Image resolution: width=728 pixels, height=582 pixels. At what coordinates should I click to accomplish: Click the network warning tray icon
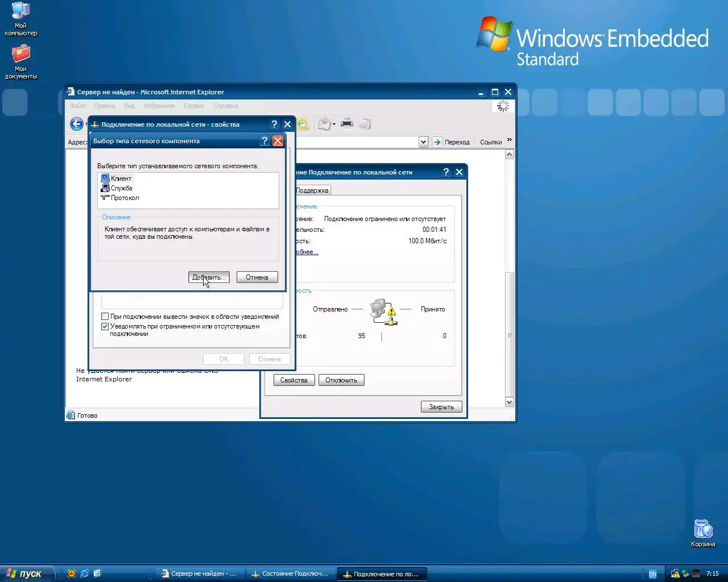(675, 573)
